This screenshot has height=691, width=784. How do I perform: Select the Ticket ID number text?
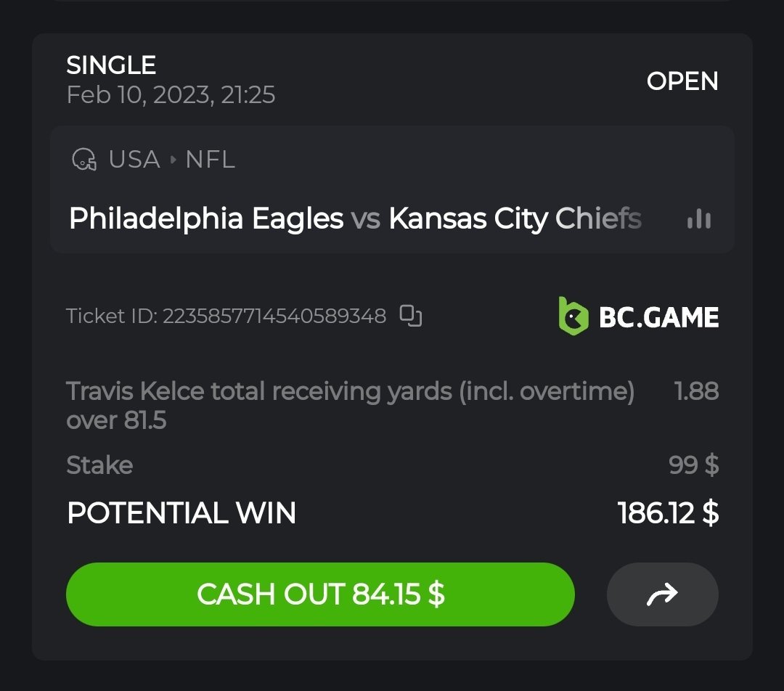click(x=274, y=316)
